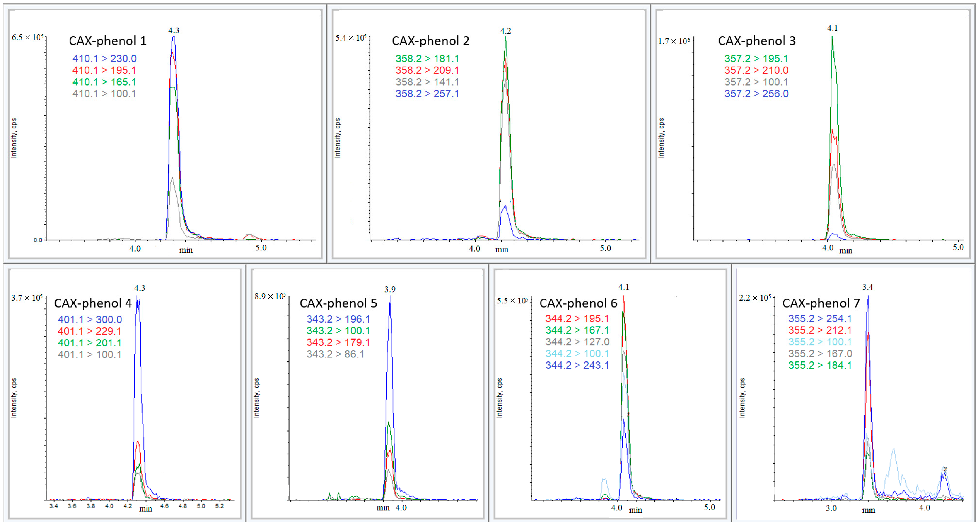The image size is (980, 527).
Task: Select the CAX-phenol 4 panel title
Action: [93, 303]
